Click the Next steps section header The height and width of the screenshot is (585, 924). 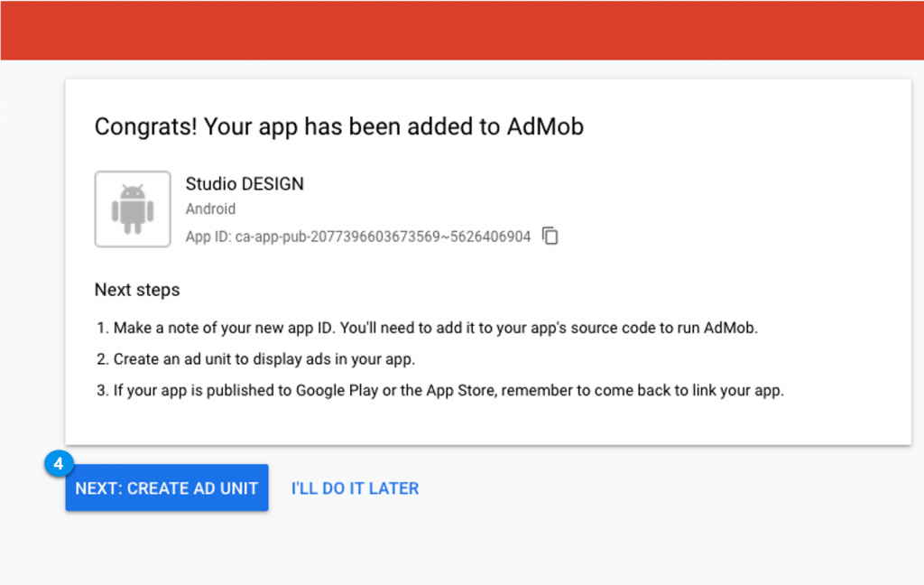click(x=136, y=290)
